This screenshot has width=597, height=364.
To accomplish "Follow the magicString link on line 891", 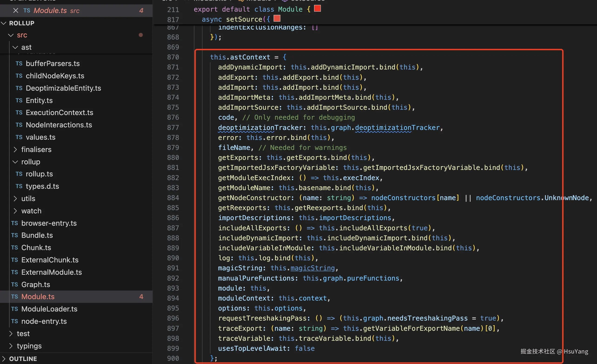I will (312, 268).
